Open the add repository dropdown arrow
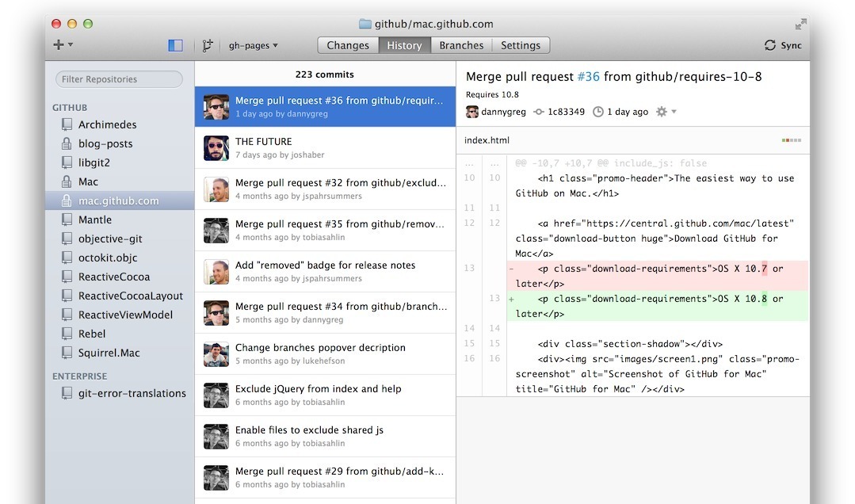855x504 pixels. point(71,44)
